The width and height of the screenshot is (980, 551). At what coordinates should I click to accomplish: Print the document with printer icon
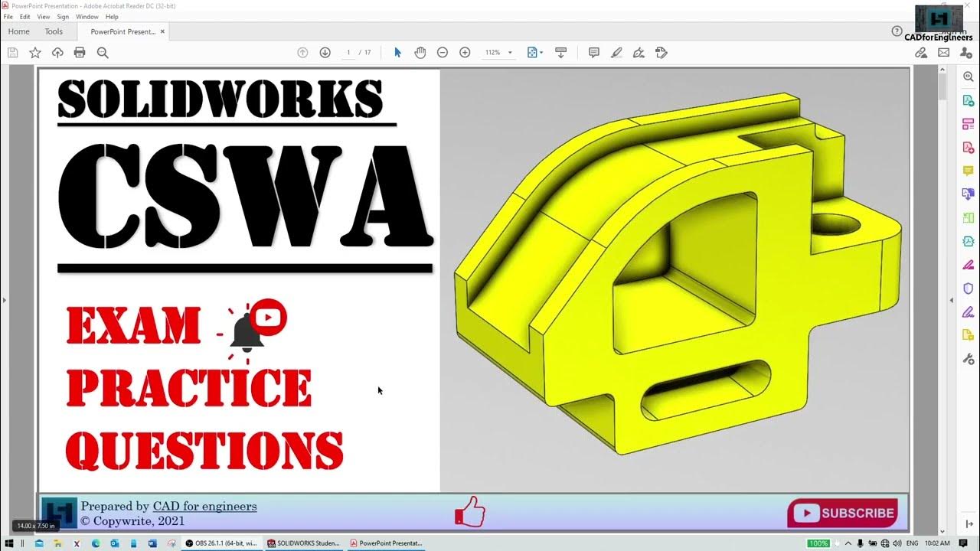(80, 53)
